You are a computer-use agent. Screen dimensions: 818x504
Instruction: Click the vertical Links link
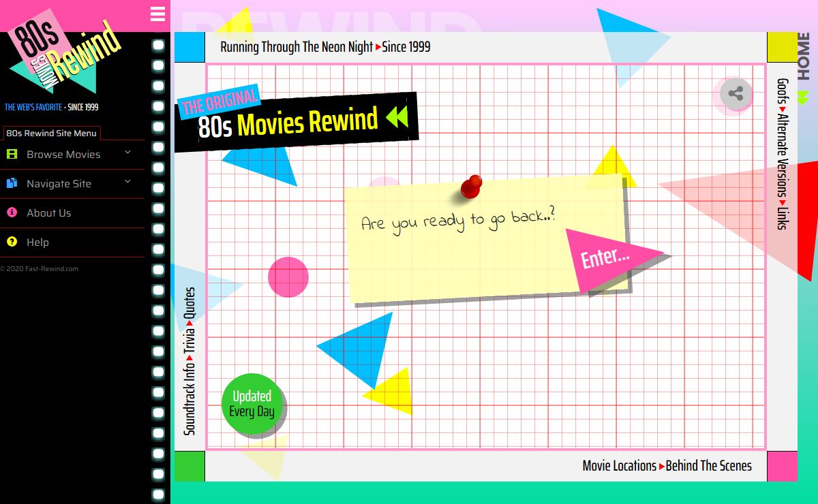tap(783, 218)
